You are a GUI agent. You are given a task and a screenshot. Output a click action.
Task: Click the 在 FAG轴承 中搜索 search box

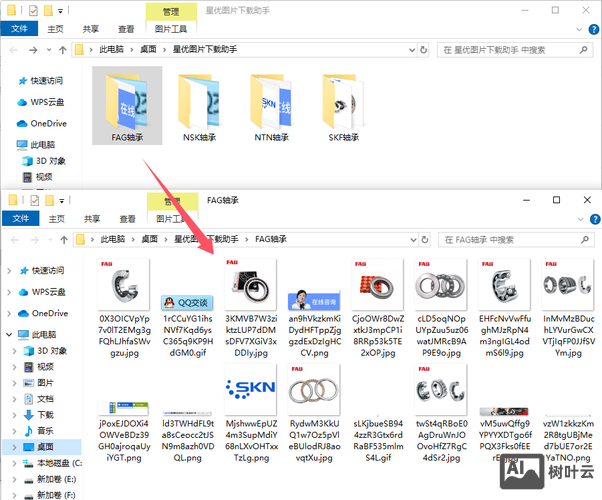[x=510, y=240]
